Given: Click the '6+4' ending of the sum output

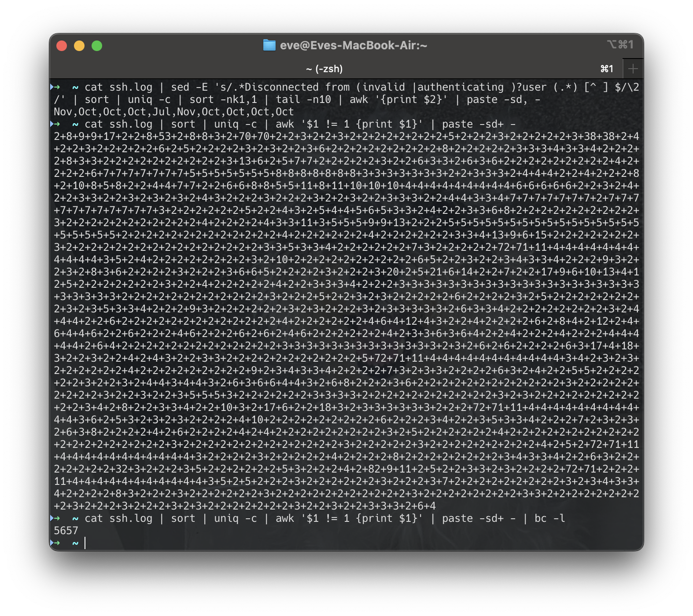Looking at the screenshot, I should tap(427, 506).
